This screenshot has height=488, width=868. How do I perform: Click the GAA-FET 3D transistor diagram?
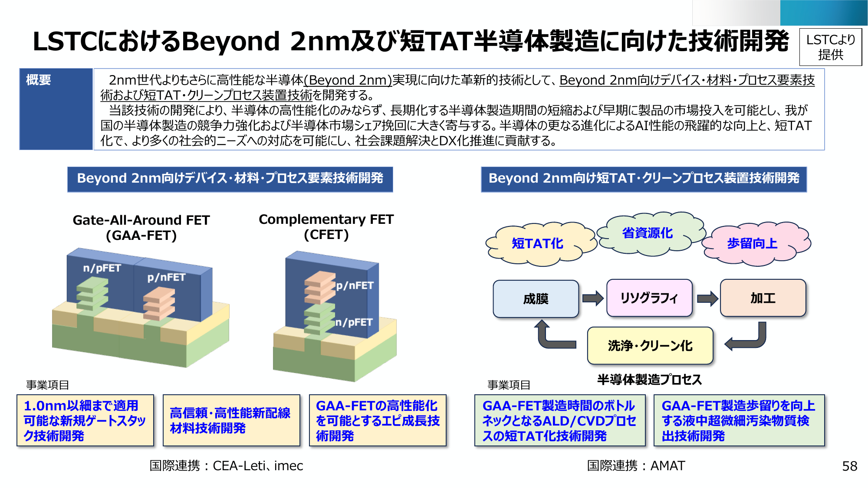[140, 308]
